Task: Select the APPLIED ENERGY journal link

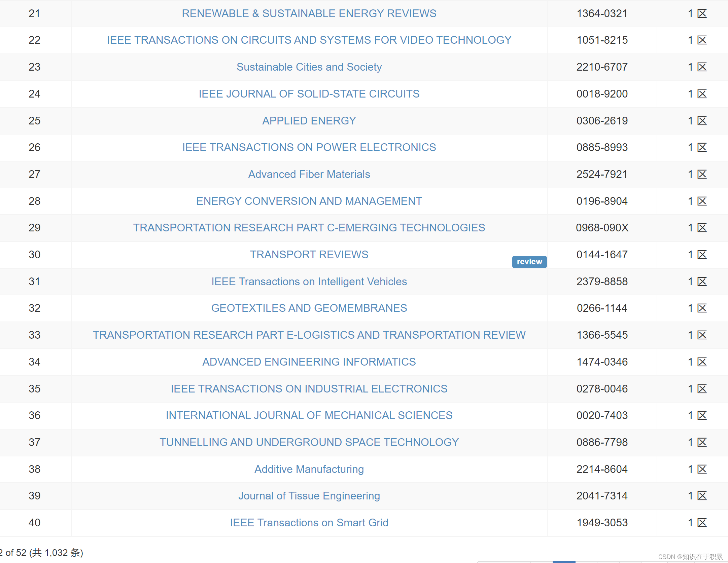Action: [309, 121]
